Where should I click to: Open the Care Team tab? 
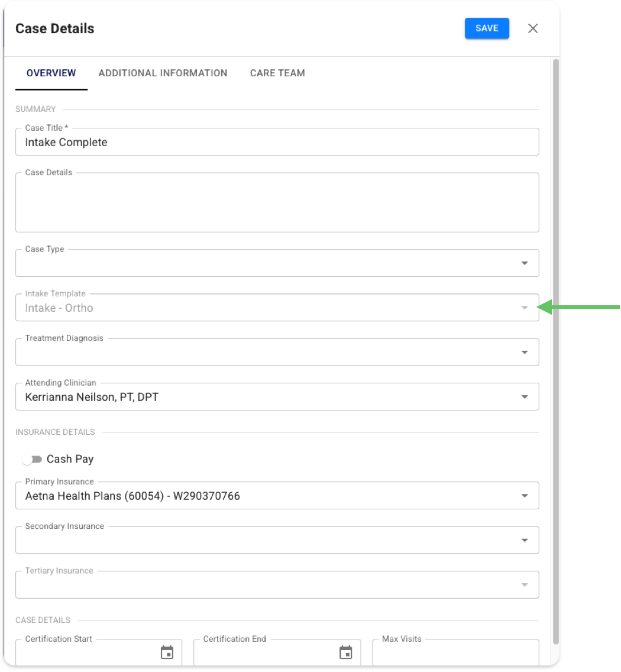(277, 73)
